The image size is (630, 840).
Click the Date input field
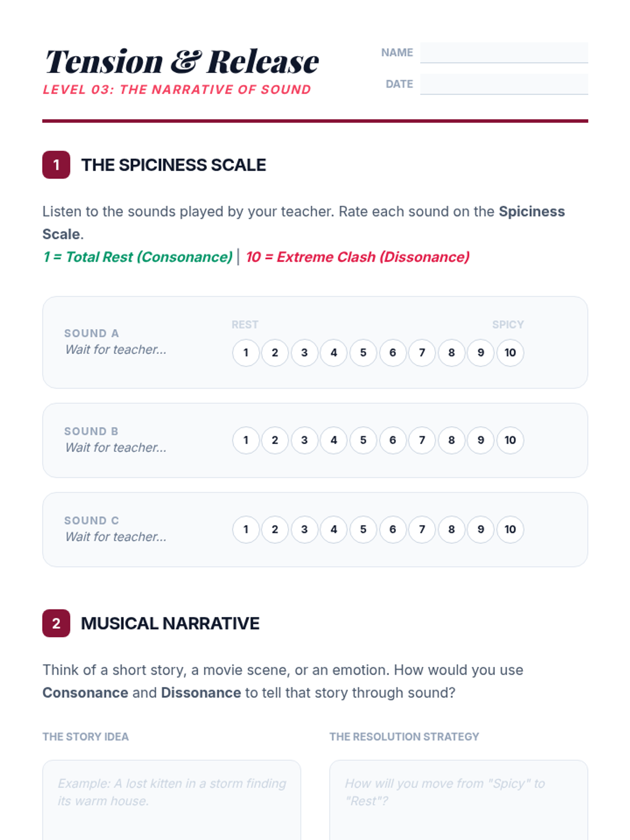(503, 84)
